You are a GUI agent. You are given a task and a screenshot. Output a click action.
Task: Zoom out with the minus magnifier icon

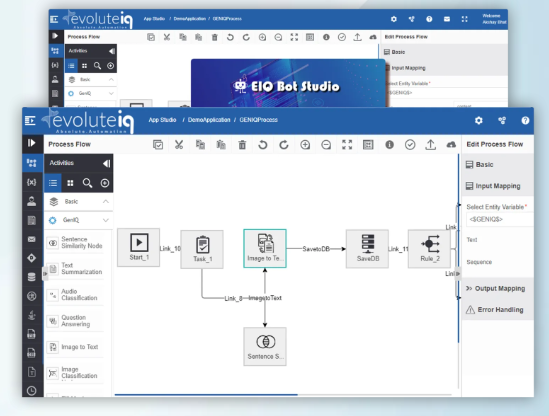click(326, 144)
